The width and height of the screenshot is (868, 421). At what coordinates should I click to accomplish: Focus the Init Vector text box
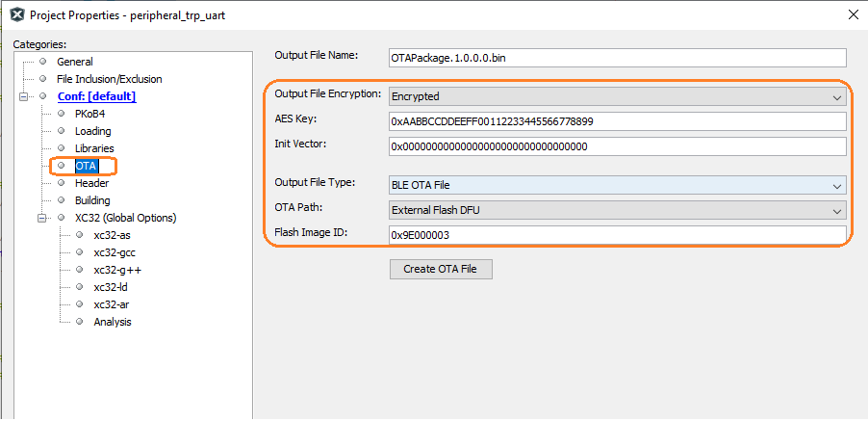click(616, 146)
